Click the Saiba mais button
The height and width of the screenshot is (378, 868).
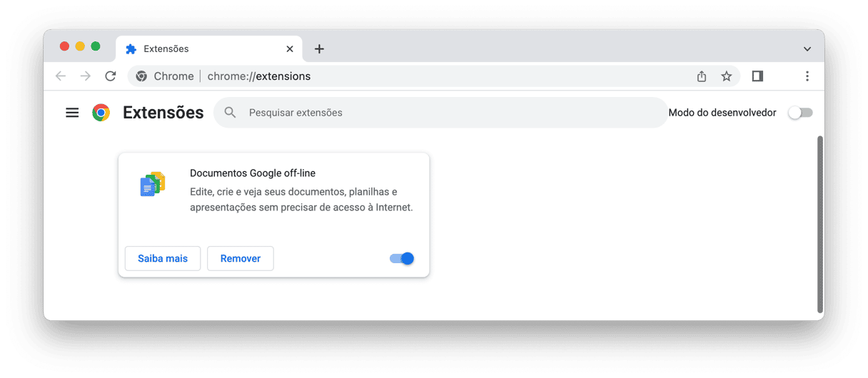[x=163, y=258]
